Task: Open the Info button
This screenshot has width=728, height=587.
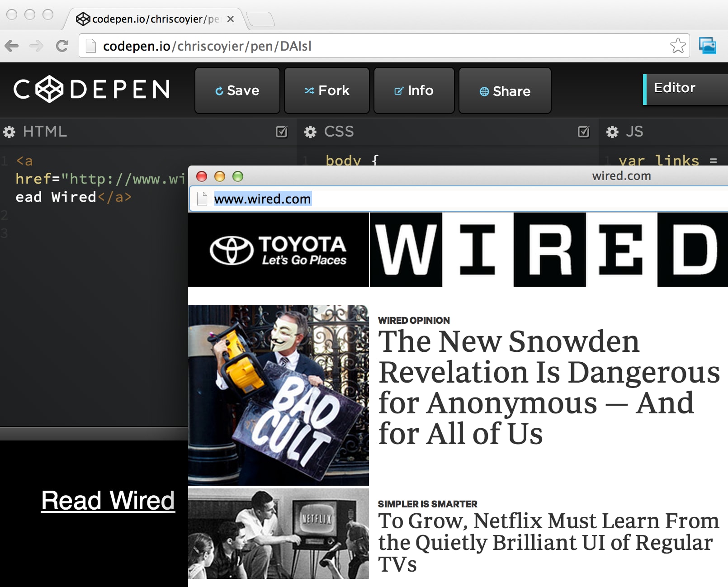Action: 414,90
